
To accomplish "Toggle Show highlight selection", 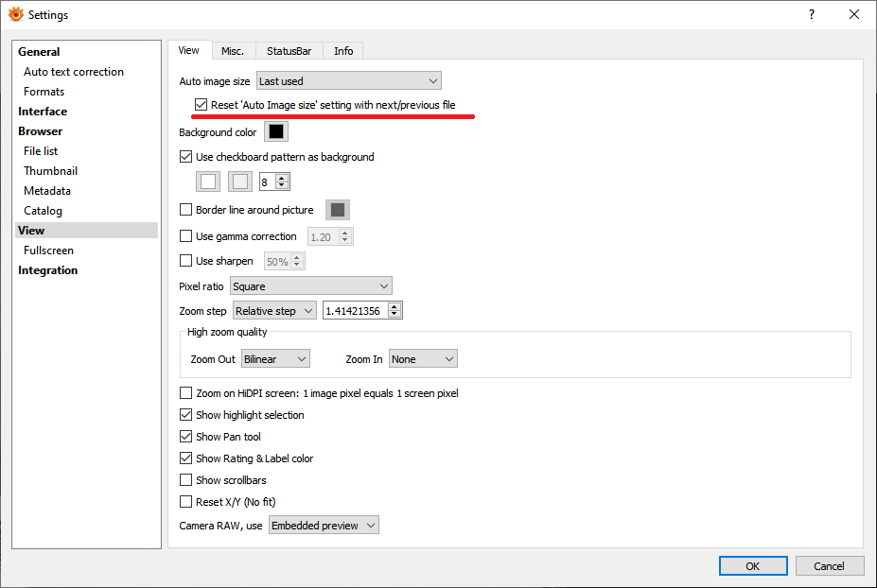I will (x=185, y=415).
